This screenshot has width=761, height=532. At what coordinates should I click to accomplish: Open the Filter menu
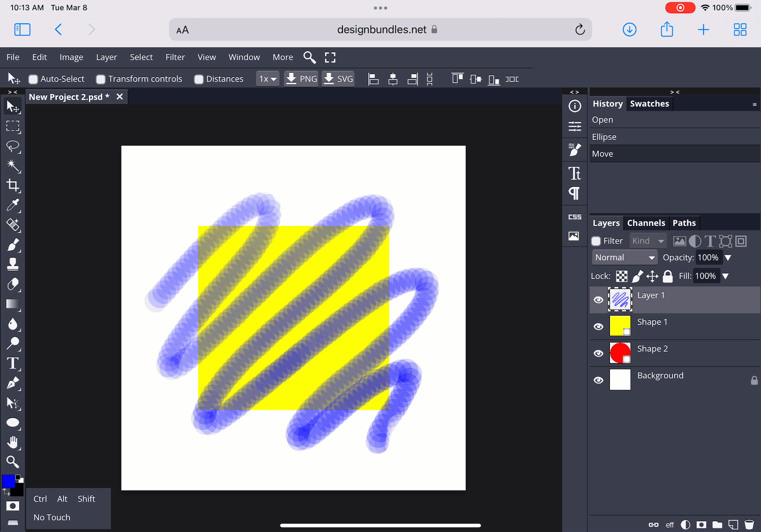click(x=175, y=57)
